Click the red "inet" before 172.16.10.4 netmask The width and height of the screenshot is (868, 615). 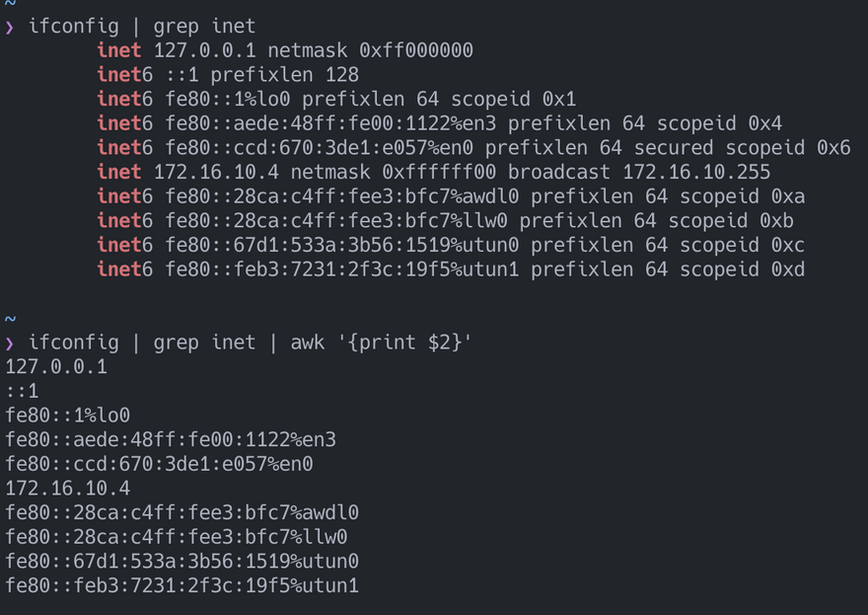click(x=118, y=172)
